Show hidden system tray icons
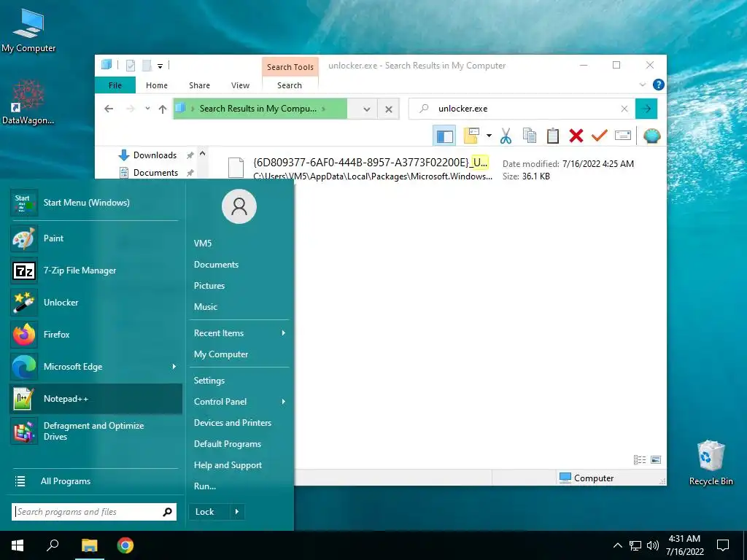 [x=617, y=545]
